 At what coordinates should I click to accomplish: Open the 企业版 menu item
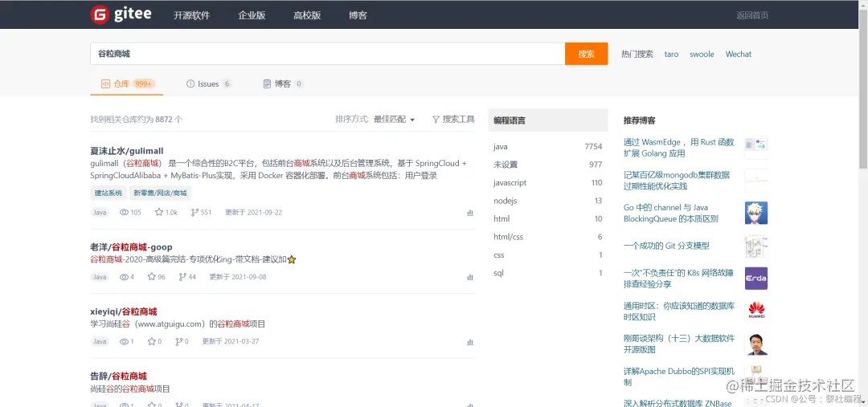pos(252,15)
